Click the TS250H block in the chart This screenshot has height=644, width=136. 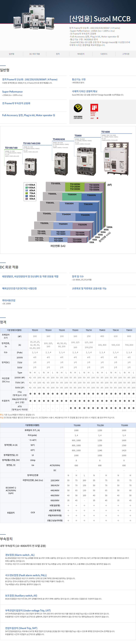point(63,226)
